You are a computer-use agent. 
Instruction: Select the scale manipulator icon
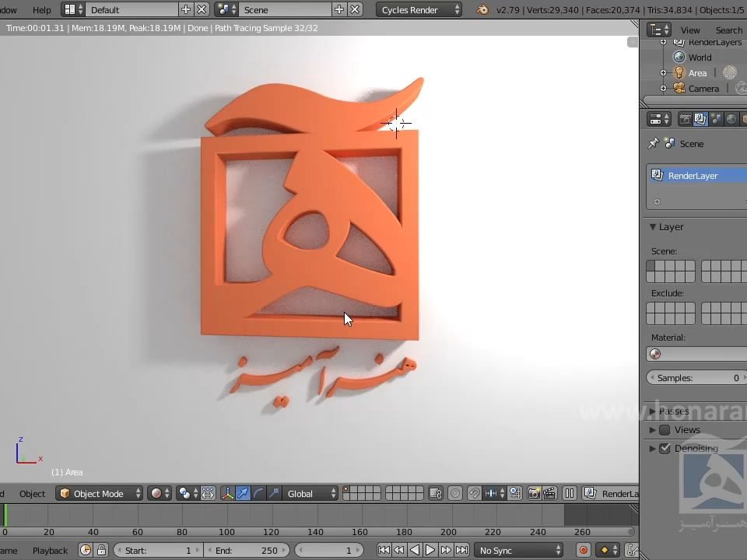tap(273, 493)
